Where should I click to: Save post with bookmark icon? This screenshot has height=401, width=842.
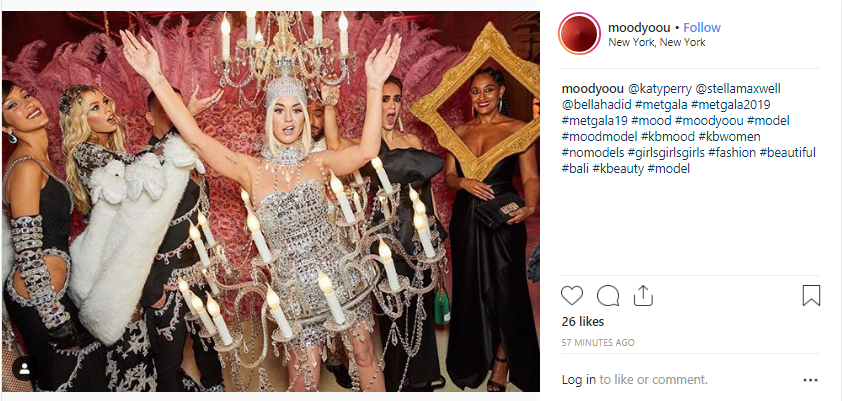pos(811,295)
